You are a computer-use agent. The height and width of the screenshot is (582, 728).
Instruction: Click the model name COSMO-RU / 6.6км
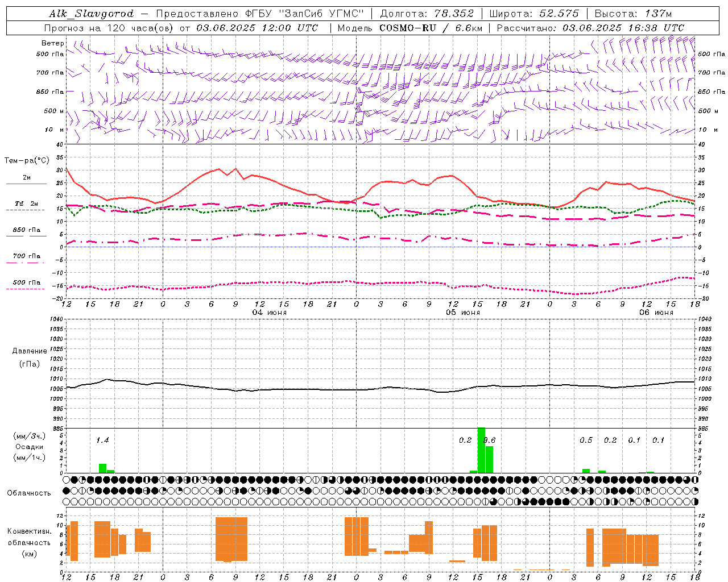[x=431, y=27]
